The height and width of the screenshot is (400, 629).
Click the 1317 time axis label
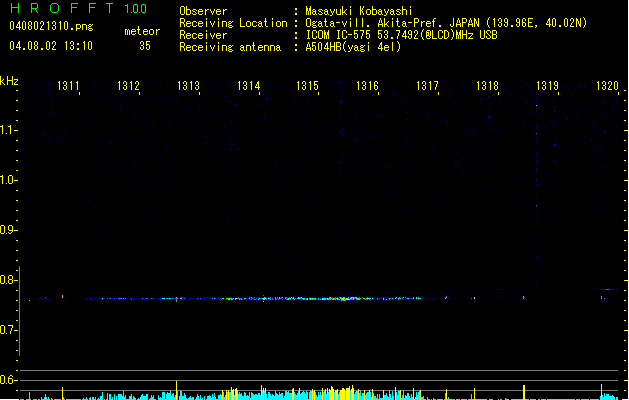[427, 86]
